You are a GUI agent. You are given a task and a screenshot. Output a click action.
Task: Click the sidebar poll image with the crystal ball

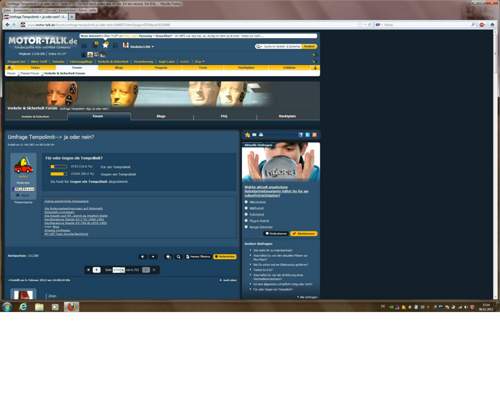281,162
